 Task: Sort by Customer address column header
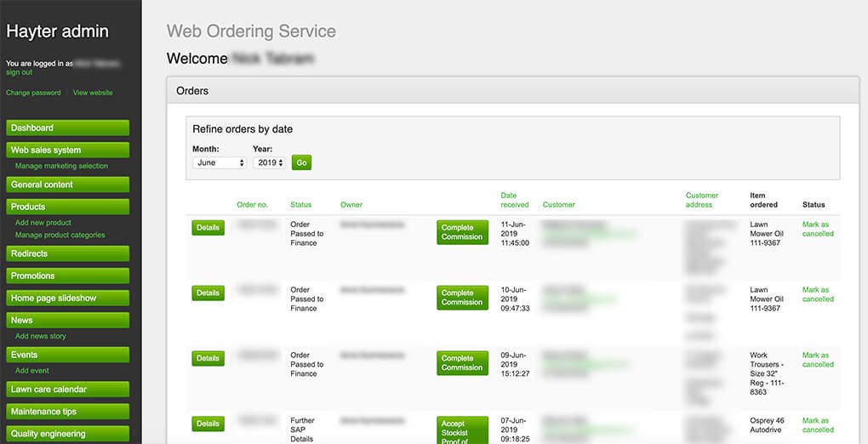tap(702, 200)
